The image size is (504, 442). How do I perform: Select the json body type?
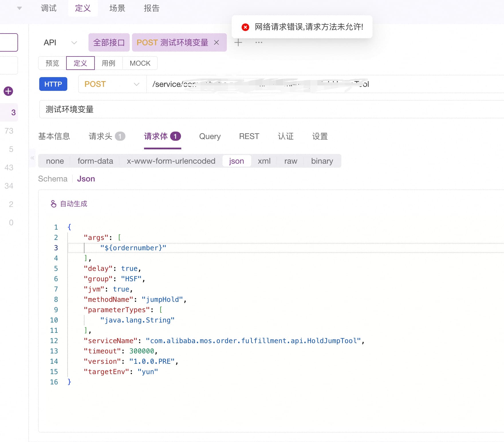click(x=236, y=161)
